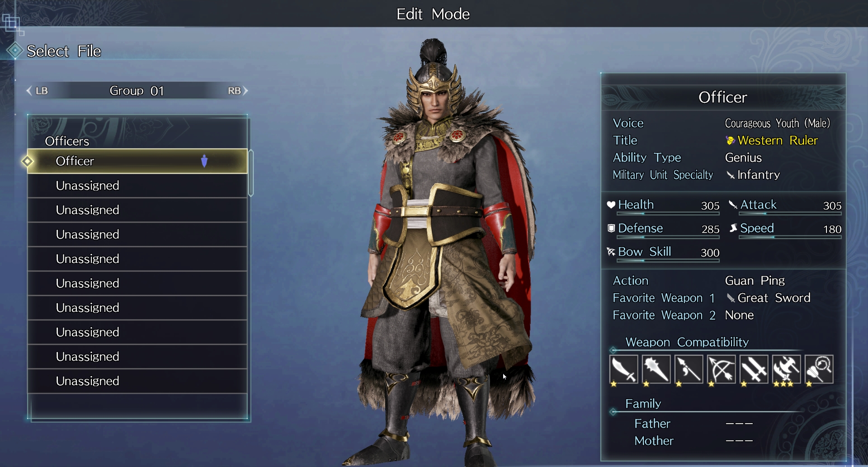Select the last Unassigned slot in list
868x467 pixels.
[137, 381]
